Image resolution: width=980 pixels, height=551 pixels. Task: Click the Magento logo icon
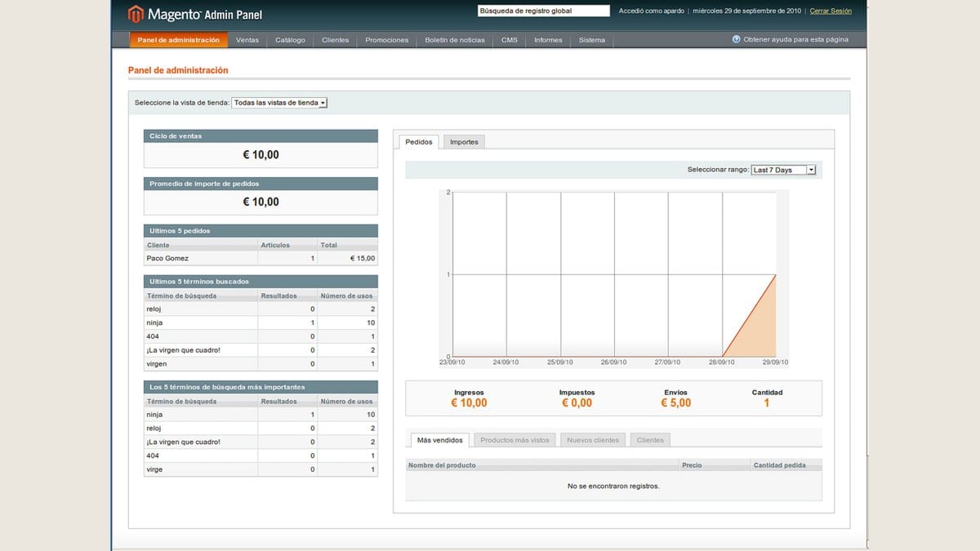136,14
